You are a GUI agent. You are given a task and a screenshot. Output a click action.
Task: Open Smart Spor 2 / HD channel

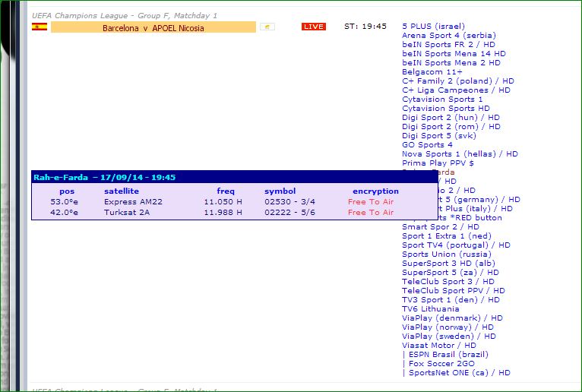point(441,227)
